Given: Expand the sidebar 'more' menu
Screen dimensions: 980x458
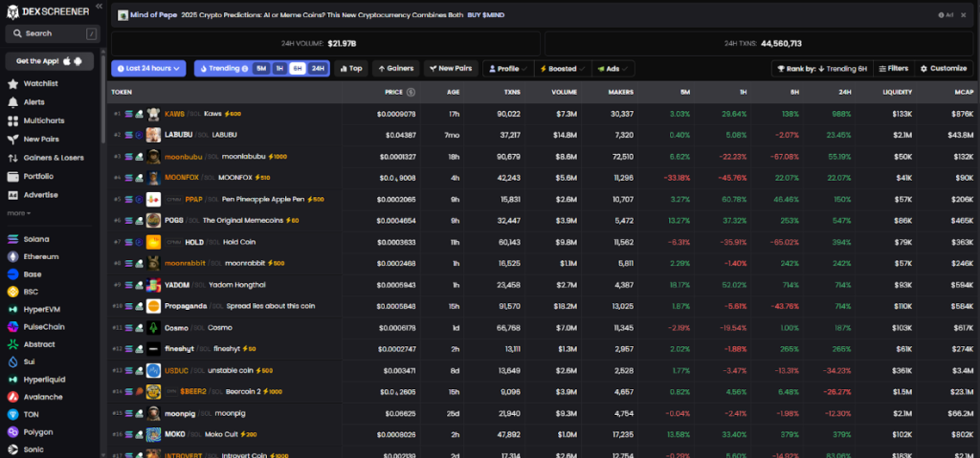Looking at the screenshot, I should coord(19,213).
